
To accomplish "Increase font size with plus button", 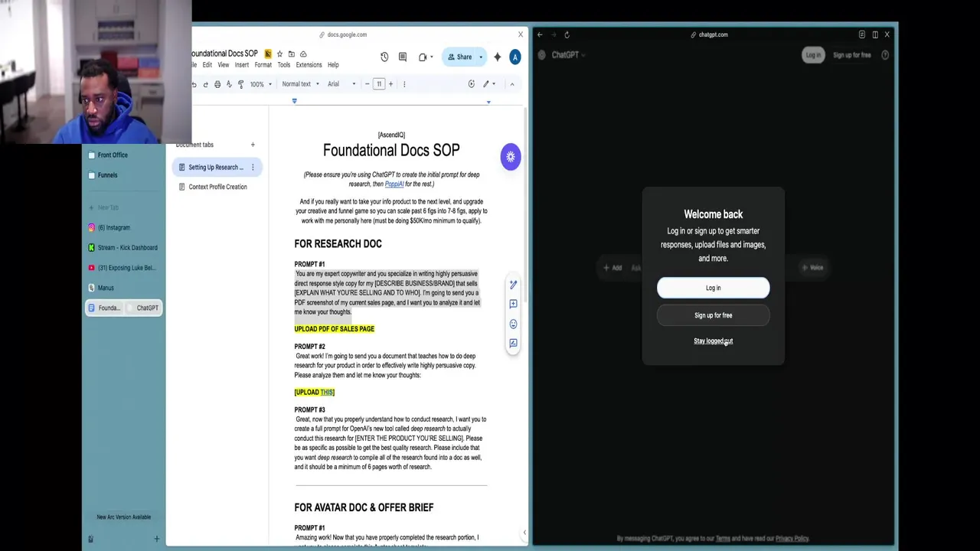I will [x=390, y=84].
